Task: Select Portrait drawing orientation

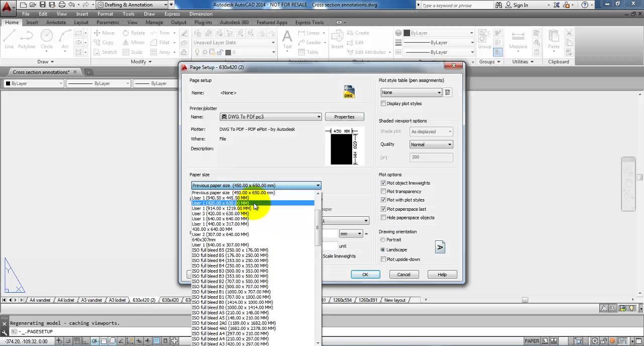Action: [383, 240]
